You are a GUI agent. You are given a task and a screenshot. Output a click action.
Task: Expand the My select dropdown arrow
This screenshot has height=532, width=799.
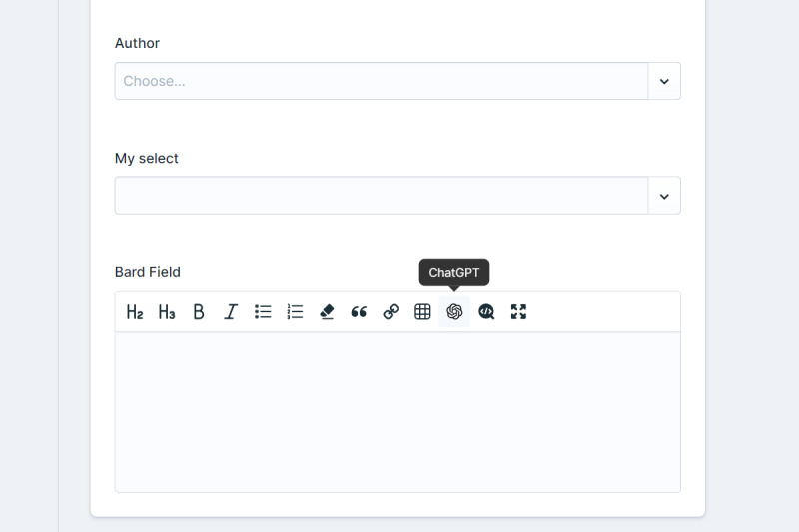(x=664, y=196)
